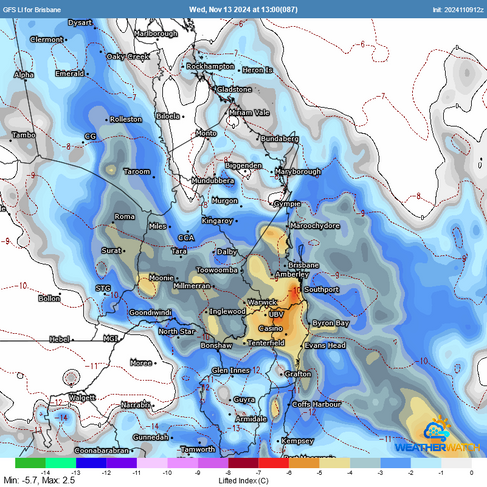This screenshot has width=487, height=487.
Task: Pick the magenta legend swatch between -9 and -8
Action: click(213, 463)
